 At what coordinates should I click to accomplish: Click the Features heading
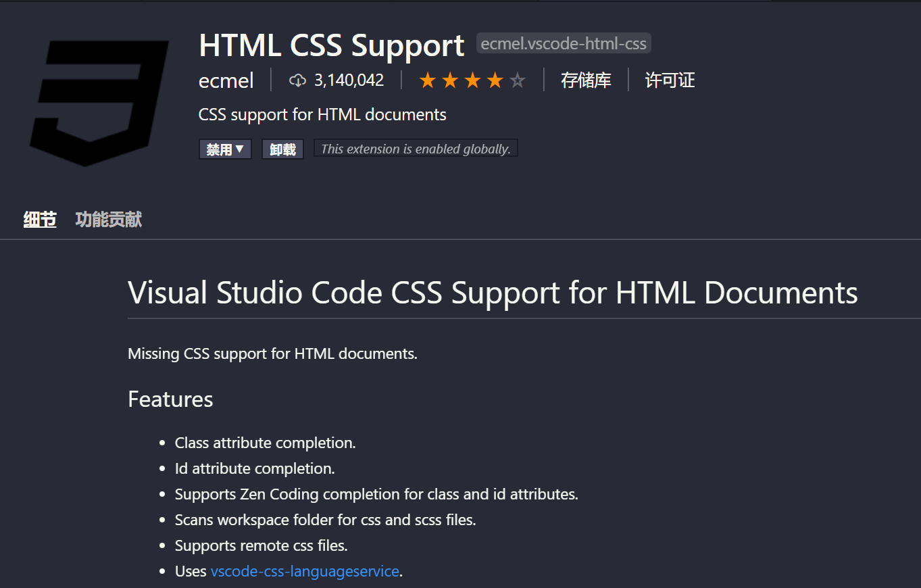tap(170, 399)
